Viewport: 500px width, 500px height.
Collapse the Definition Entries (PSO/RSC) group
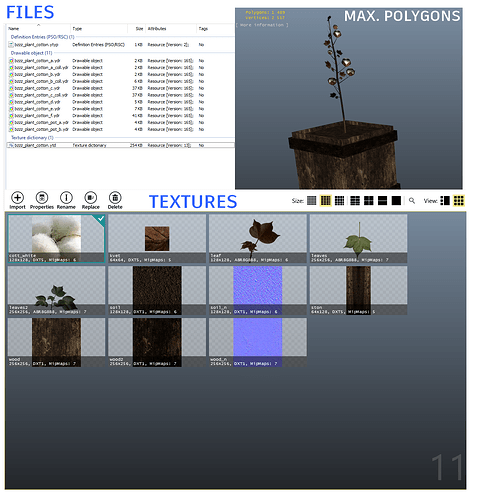(42, 37)
